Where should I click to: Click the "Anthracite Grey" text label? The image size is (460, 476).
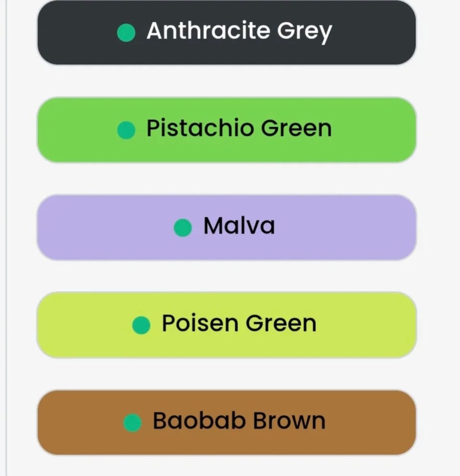[x=239, y=32]
